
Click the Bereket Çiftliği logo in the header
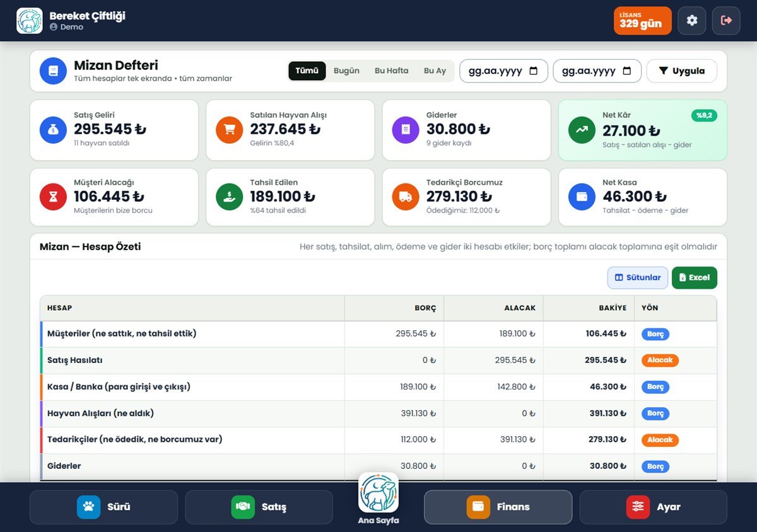coord(30,21)
